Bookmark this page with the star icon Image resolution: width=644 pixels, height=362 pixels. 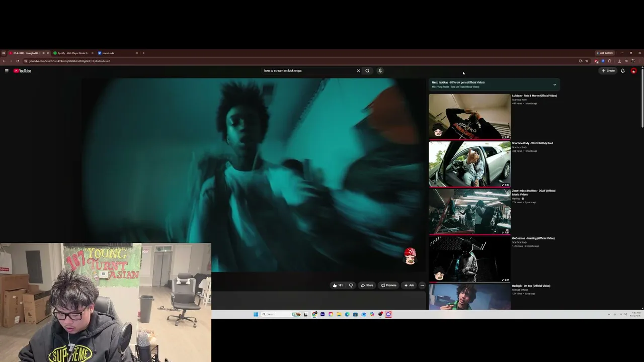coord(587,61)
